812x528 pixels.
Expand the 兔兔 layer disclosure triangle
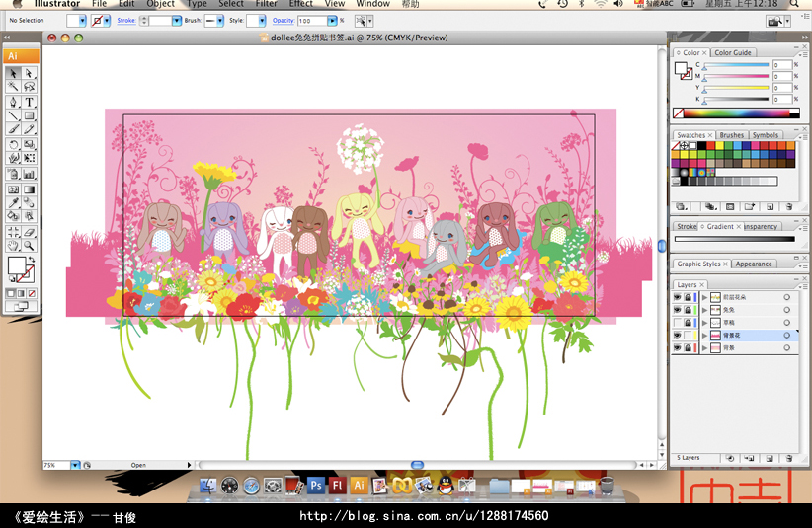click(x=704, y=310)
